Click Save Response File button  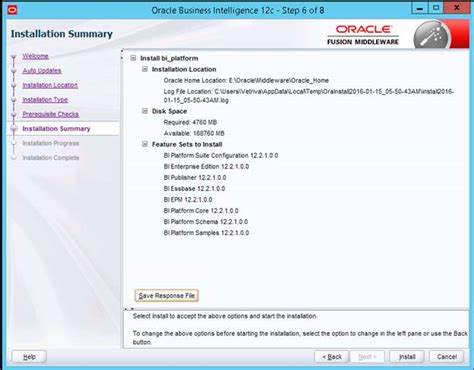pos(167,296)
